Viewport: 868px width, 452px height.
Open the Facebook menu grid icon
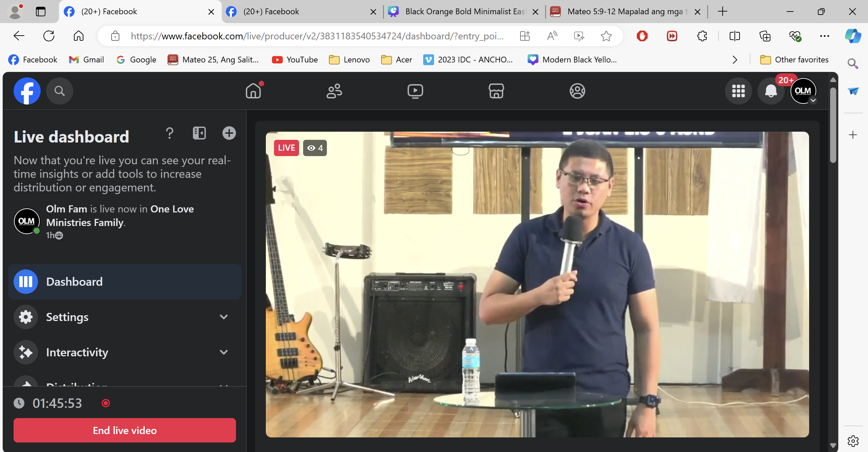click(738, 91)
